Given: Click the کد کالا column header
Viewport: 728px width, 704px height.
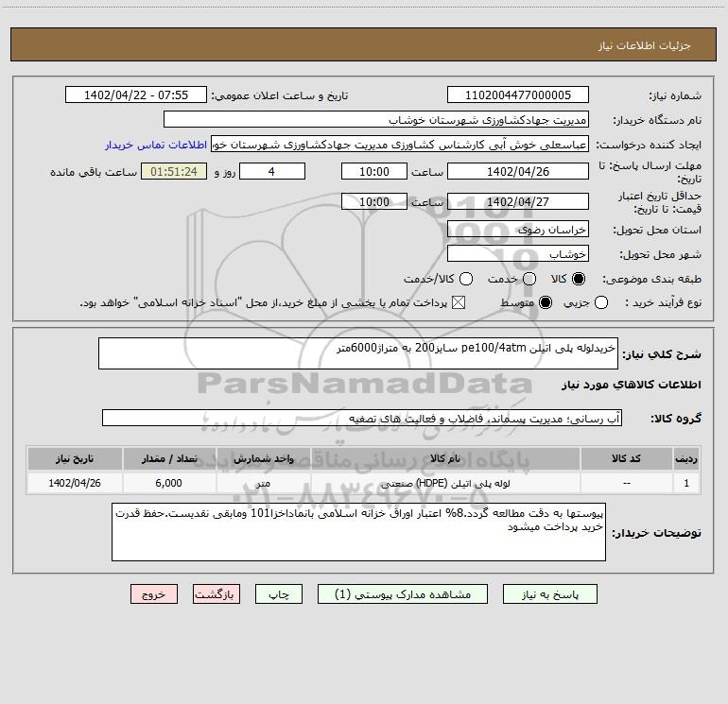Looking at the screenshot, I should [626, 458].
